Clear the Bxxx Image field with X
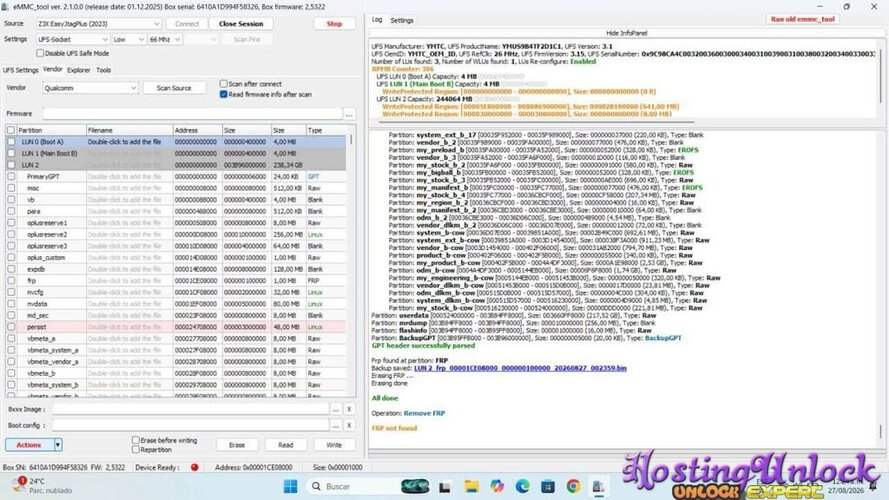 [x=349, y=409]
